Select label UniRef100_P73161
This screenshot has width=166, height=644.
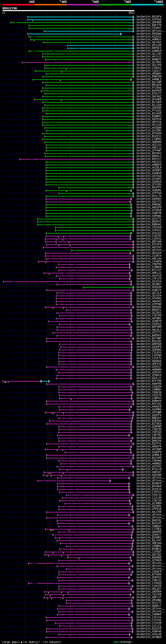(149, 111)
